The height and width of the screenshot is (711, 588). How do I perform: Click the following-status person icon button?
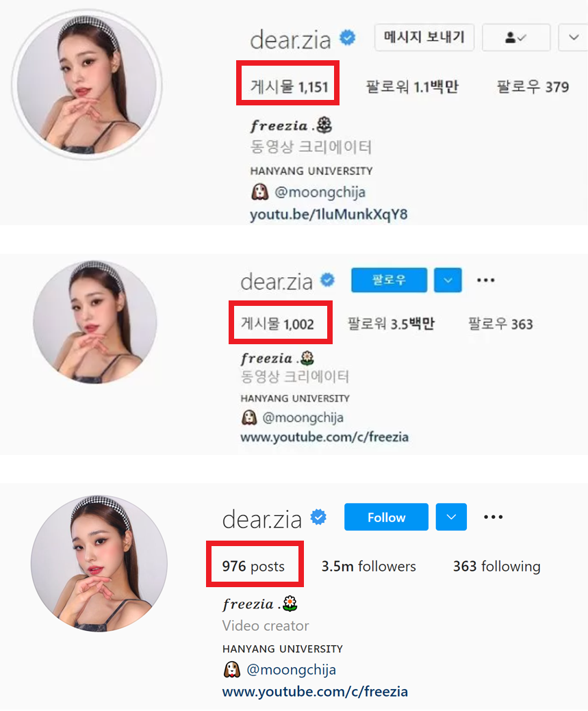tap(516, 38)
